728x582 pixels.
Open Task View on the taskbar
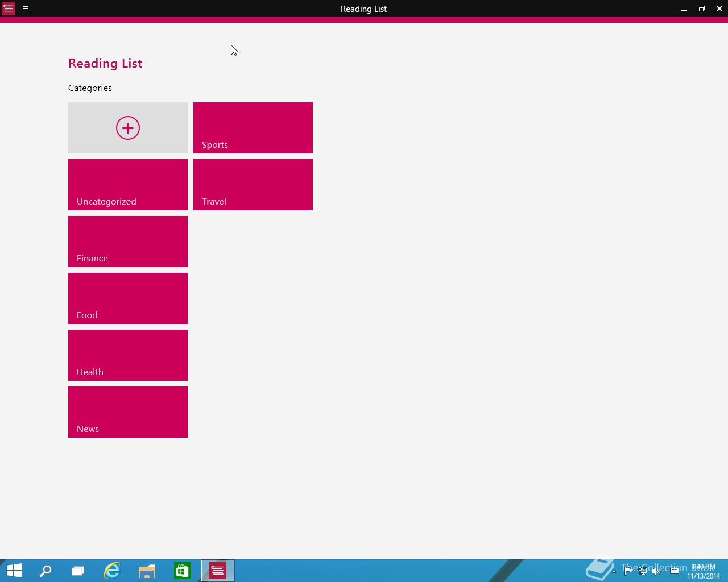pos(78,571)
